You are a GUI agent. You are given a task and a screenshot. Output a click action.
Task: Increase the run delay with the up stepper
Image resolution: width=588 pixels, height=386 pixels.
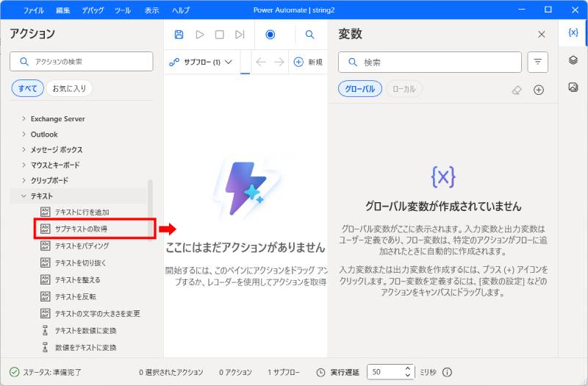(x=408, y=368)
